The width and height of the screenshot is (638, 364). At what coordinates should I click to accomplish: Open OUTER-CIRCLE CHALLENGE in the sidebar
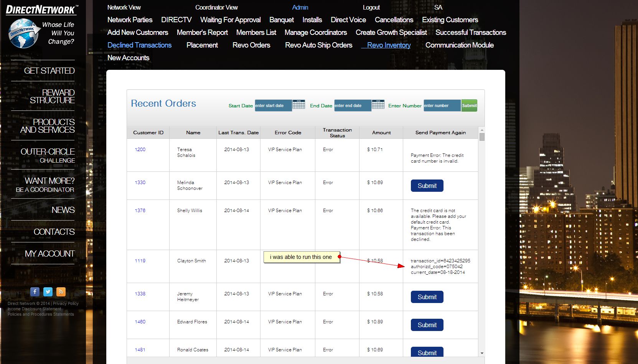(x=48, y=155)
